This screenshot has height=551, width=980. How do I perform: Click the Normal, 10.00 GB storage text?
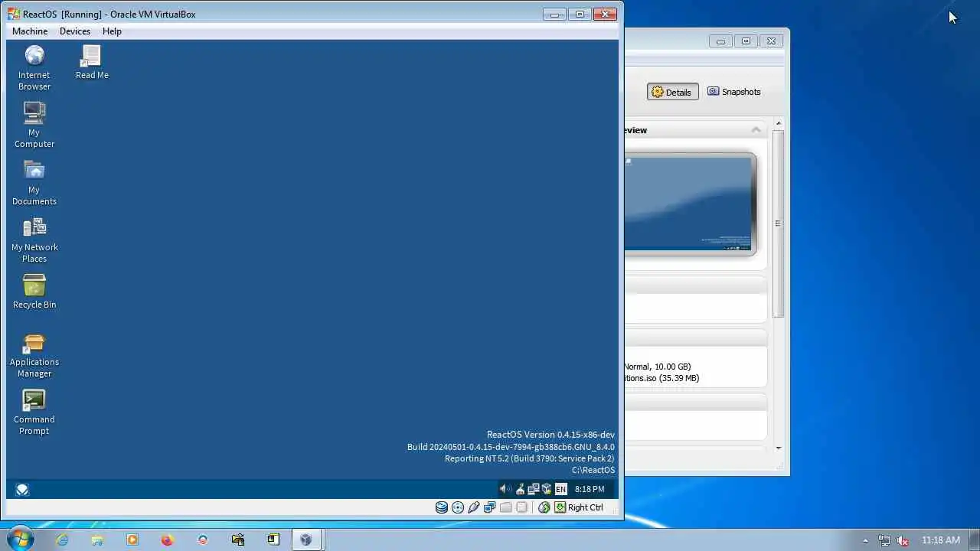(658, 367)
